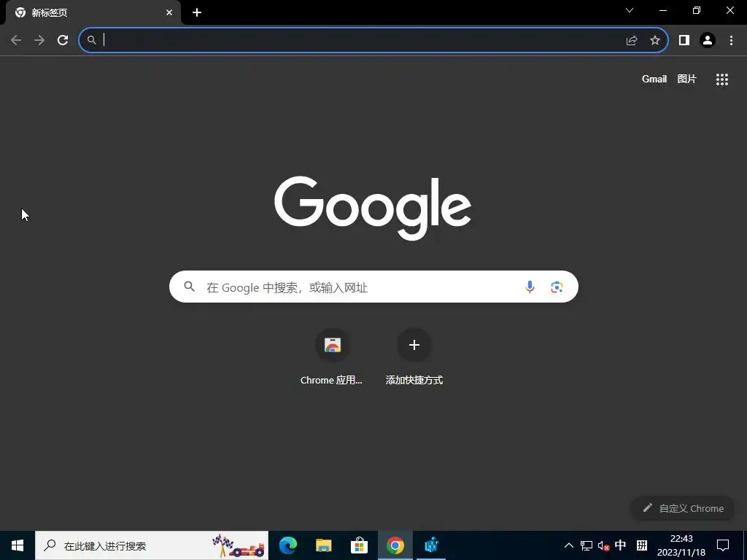This screenshot has width=747, height=560.
Task: Open a new tab with the plus
Action: [x=197, y=13]
